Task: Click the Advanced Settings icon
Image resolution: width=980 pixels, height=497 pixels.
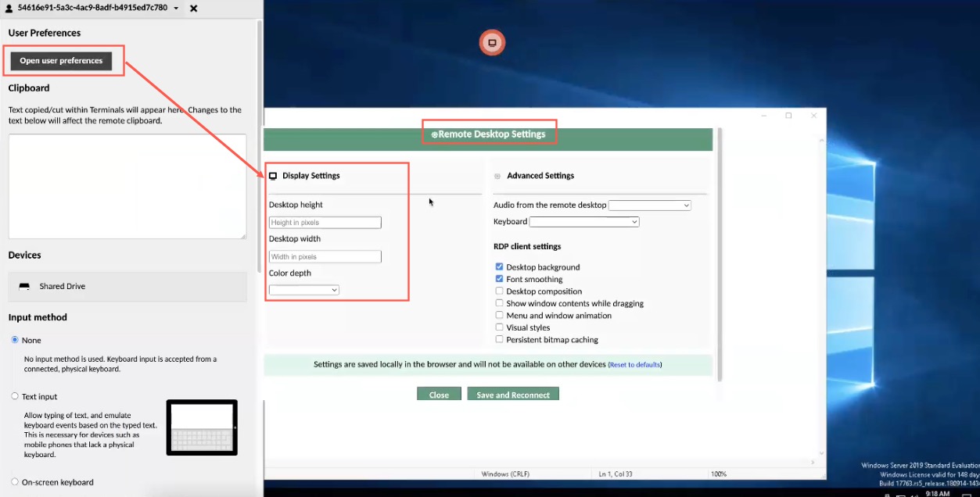Action: click(497, 177)
